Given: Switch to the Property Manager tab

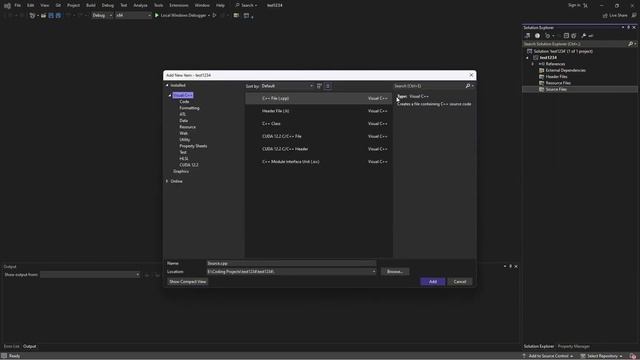Looking at the screenshot, I should coord(573,346).
